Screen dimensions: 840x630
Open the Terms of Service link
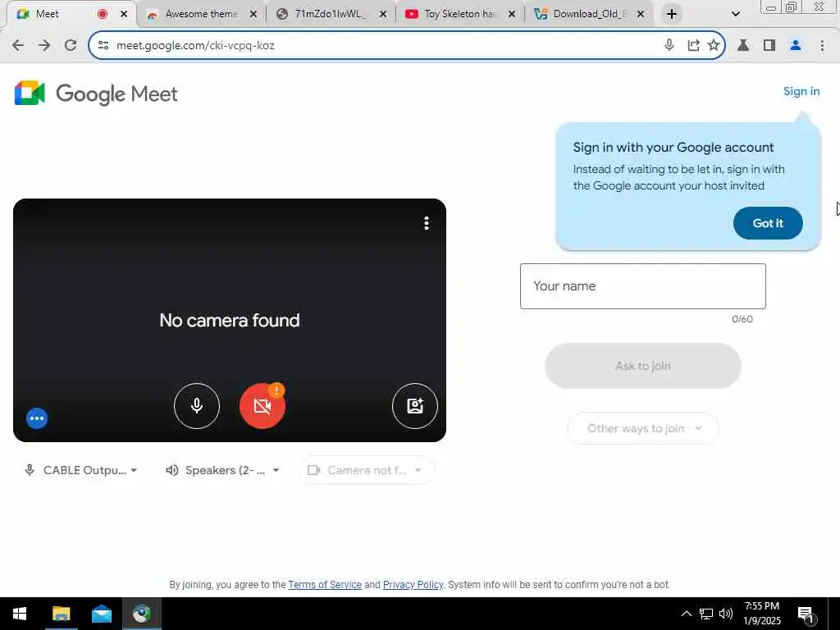(325, 584)
